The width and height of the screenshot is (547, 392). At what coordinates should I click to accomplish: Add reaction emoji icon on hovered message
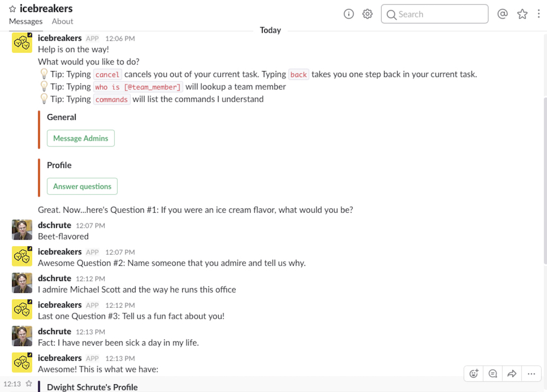[x=474, y=374]
